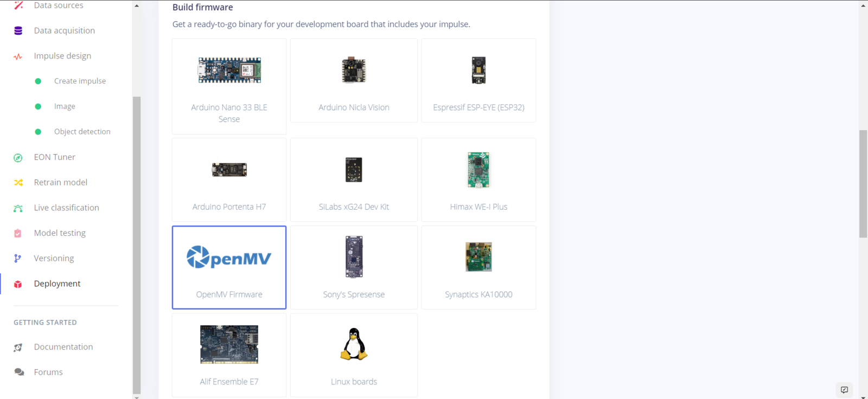This screenshot has height=399, width=868.
Task: Choose Arduino Nano 33 BLE Sense label
Action: pos(229,113)
